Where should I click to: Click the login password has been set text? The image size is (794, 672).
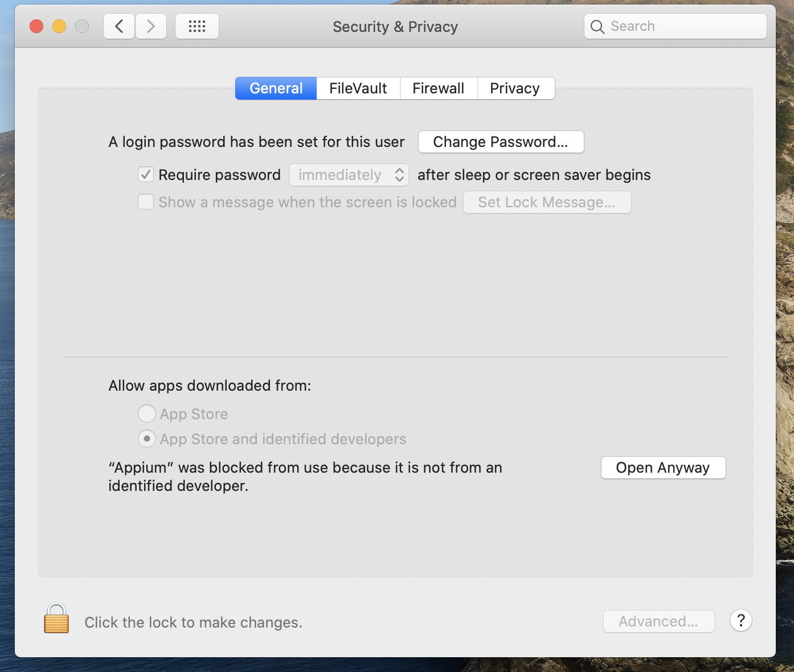(256, 142)
